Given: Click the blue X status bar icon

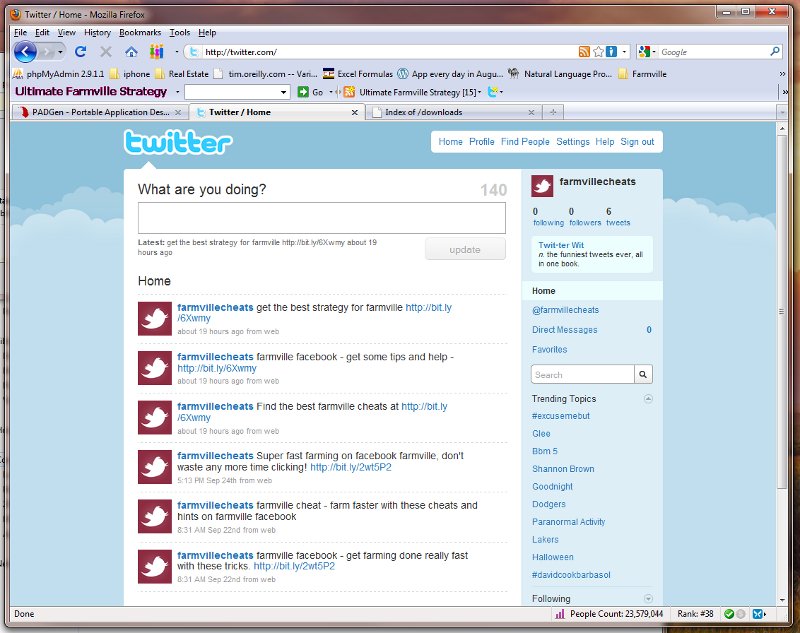Looking at the screenshot, I should 758,614.
